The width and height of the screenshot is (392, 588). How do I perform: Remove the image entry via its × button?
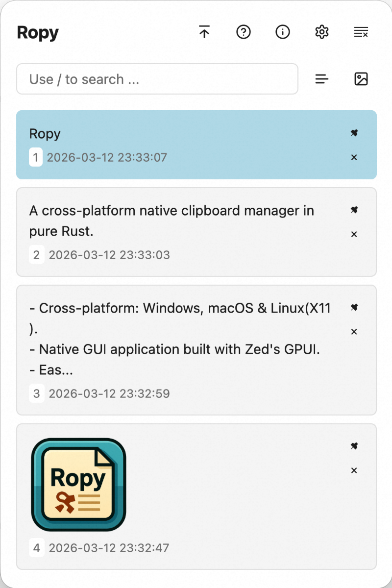(354, 470)
